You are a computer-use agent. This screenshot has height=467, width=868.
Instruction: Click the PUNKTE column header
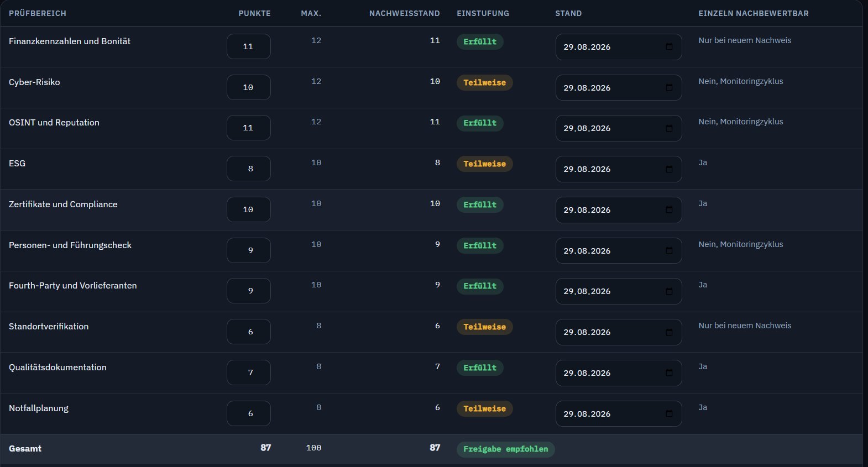[x=255, y=13]
